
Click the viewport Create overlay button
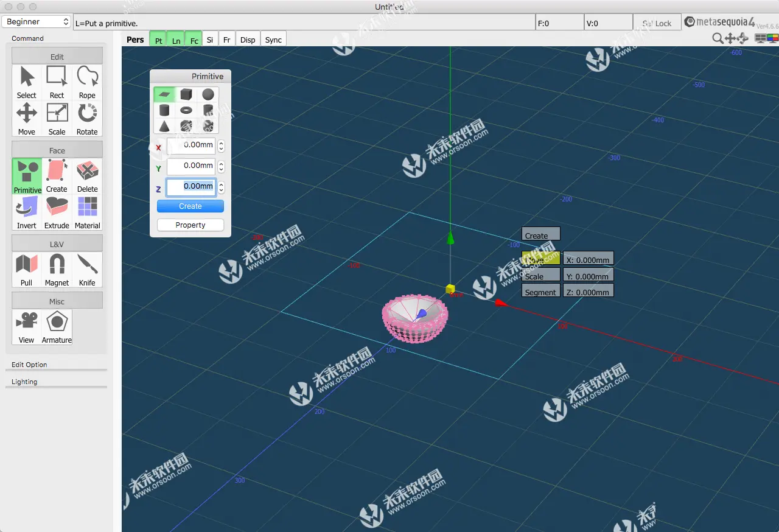(x=541, y=234)
